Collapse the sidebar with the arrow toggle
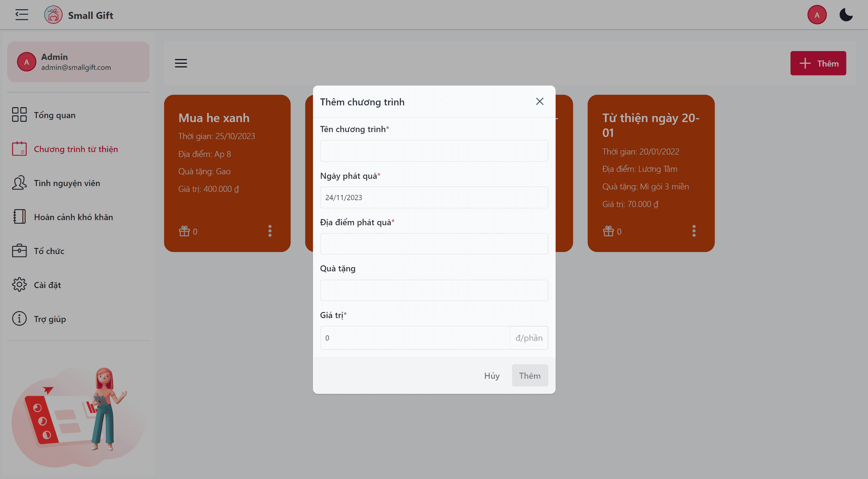Screen dimensions: 868x479 pyautogui.click(x=21, y=14)
